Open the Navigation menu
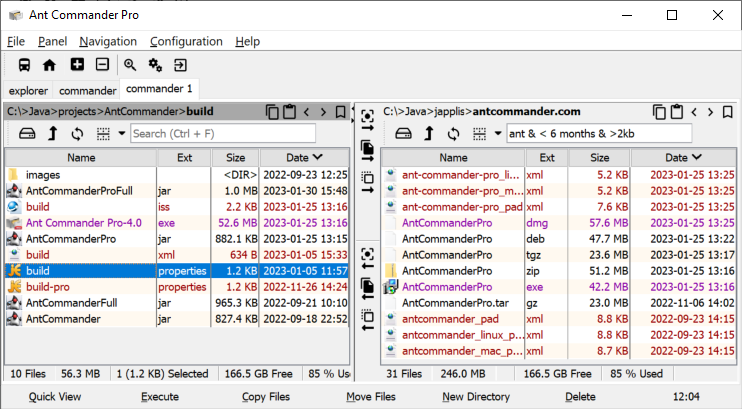Viewport: 742px width, 409px height. (108, 42)
